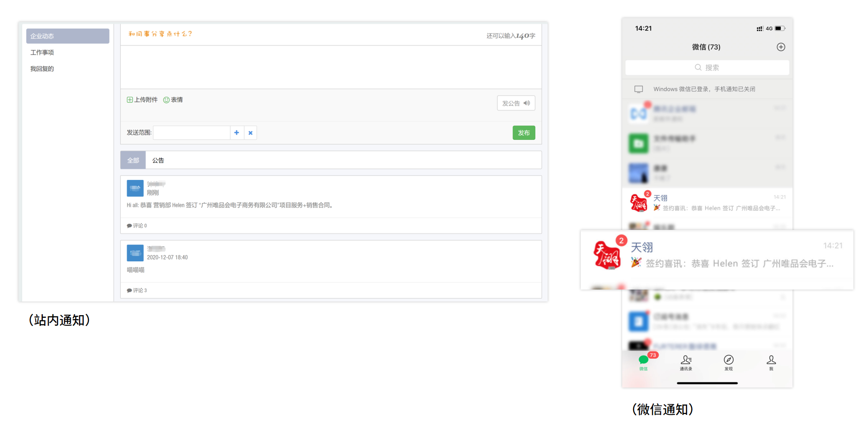Click the upload attachment icon (上传附件)
Screen dimensions: 868x433
click(x=130, y=100)
